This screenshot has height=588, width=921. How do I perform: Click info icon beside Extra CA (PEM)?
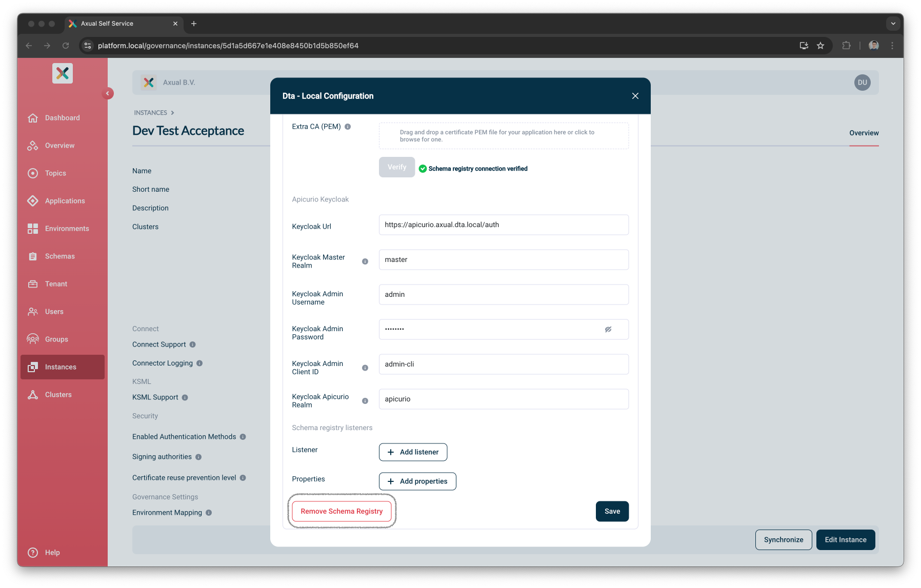point(348,127)
